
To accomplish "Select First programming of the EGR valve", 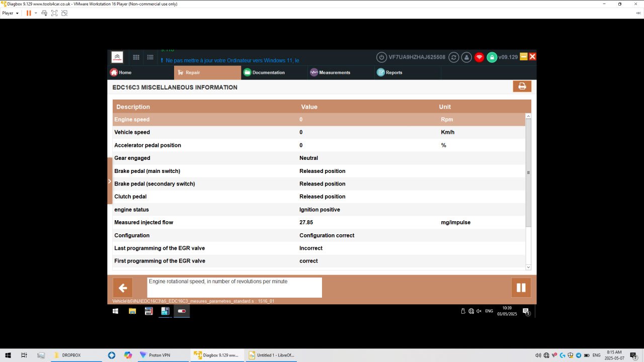I will click(318, 261).
